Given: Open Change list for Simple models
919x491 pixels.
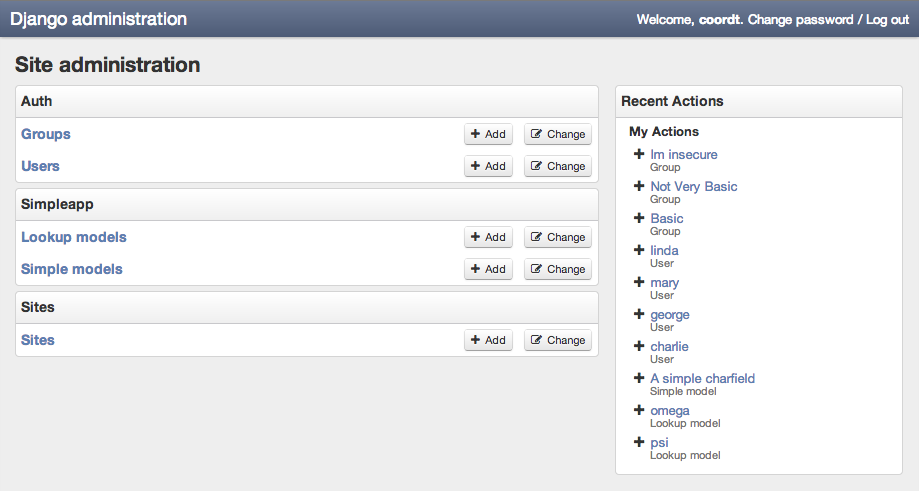Looking at the screenshot, I should click(558, 270).
